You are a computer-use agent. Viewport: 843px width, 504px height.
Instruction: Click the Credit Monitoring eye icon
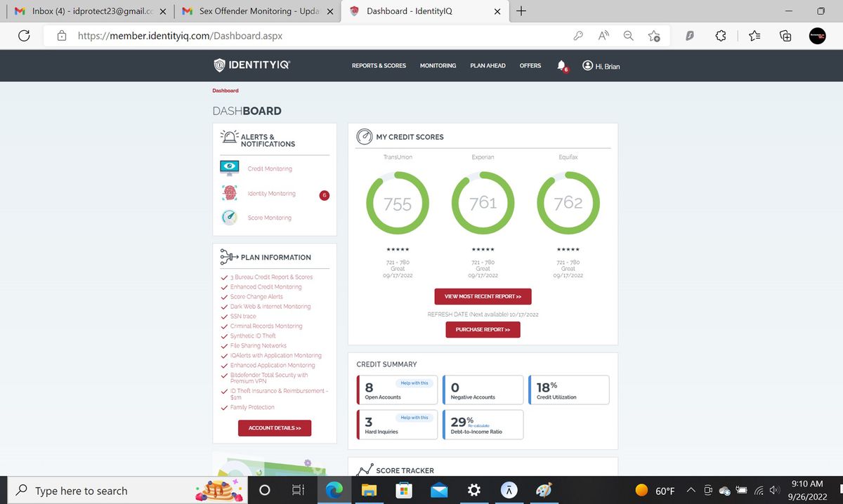coord(229,166)
